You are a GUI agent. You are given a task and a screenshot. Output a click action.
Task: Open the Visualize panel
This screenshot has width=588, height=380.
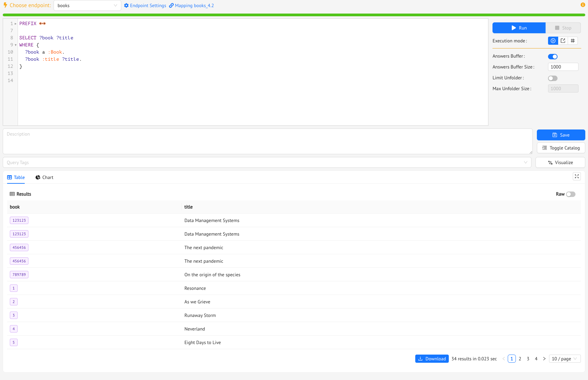(x=560, y=162)
